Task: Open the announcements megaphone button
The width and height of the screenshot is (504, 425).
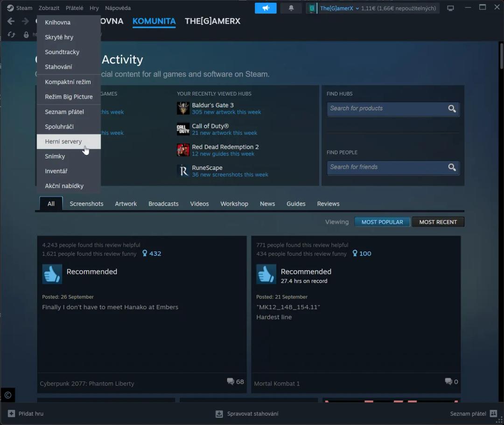Action: click(266, 8)
